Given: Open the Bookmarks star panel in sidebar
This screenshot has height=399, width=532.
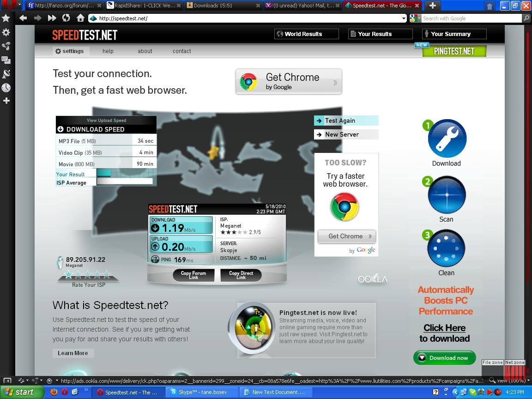Looking at the screenshot, I should (x=6, y=18).
